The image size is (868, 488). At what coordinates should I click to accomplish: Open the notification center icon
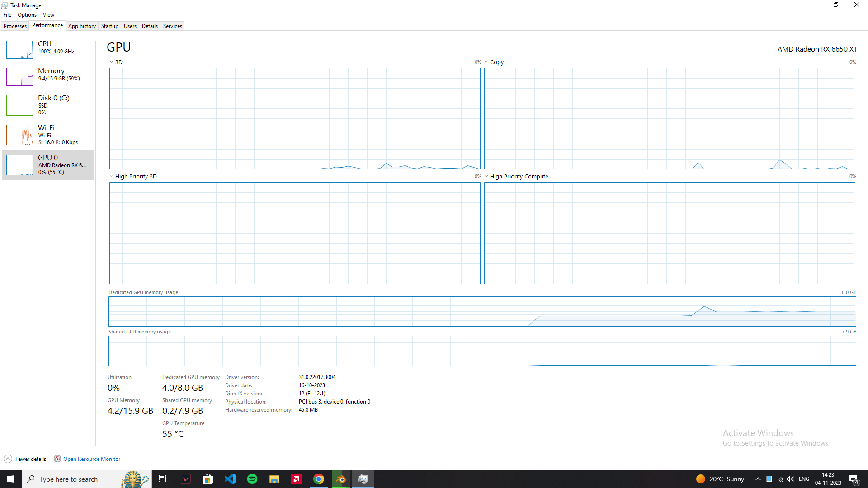coord(854,479)
